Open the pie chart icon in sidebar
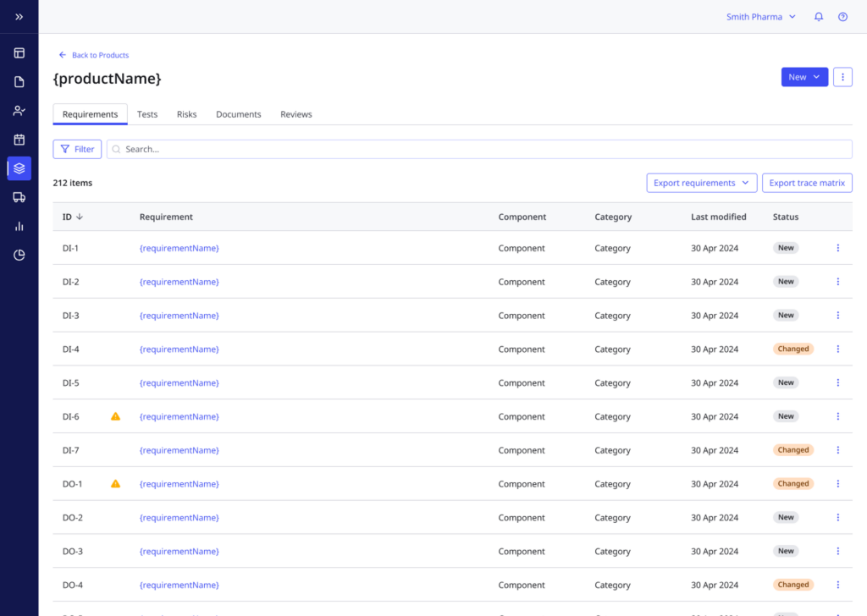Image resolution: width=867 pixels, height=616 pixels. pyautogui.click(x=19, y=255)
